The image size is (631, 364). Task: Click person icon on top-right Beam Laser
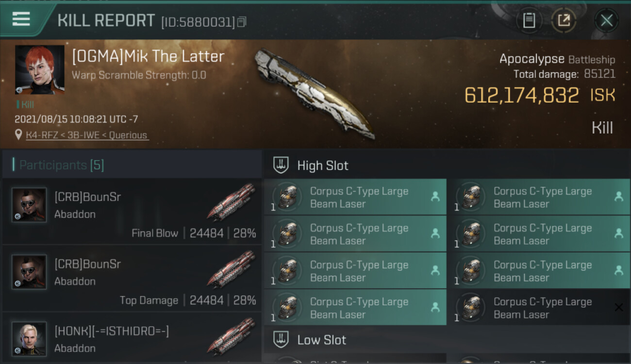pyautogui.click(x=618, y=196)
